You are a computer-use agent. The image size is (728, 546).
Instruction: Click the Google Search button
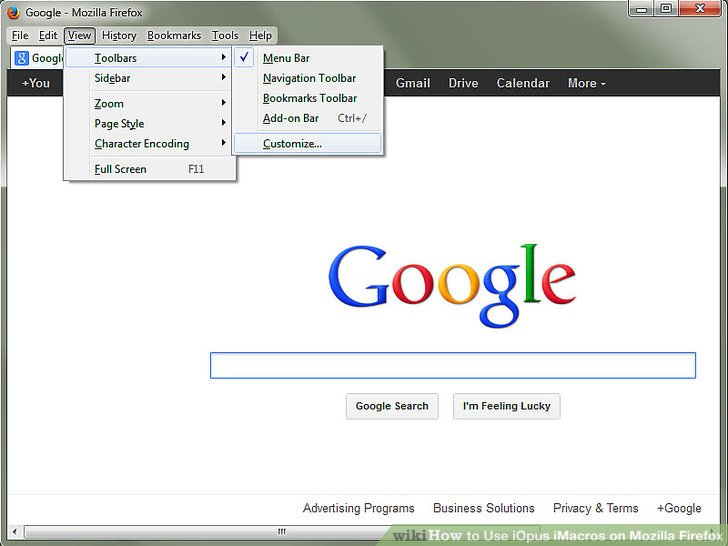(392, 406)
